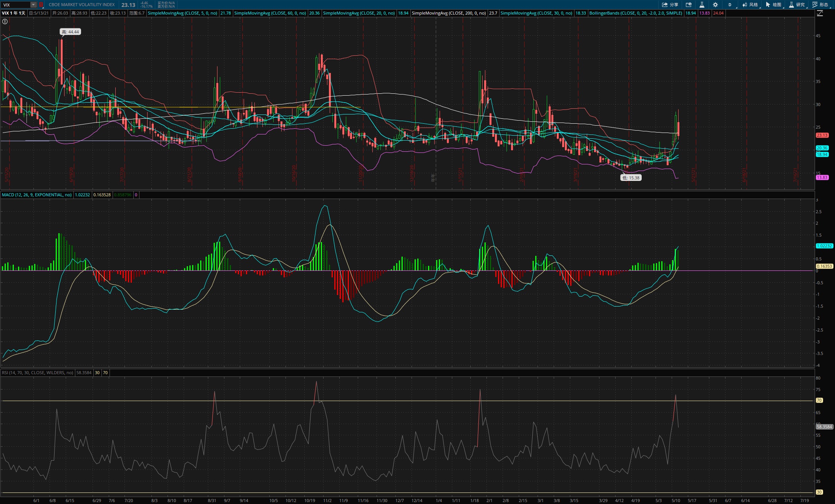
Task: Open the Drawings (绘图) tool menu
Action: click(774, 5)
